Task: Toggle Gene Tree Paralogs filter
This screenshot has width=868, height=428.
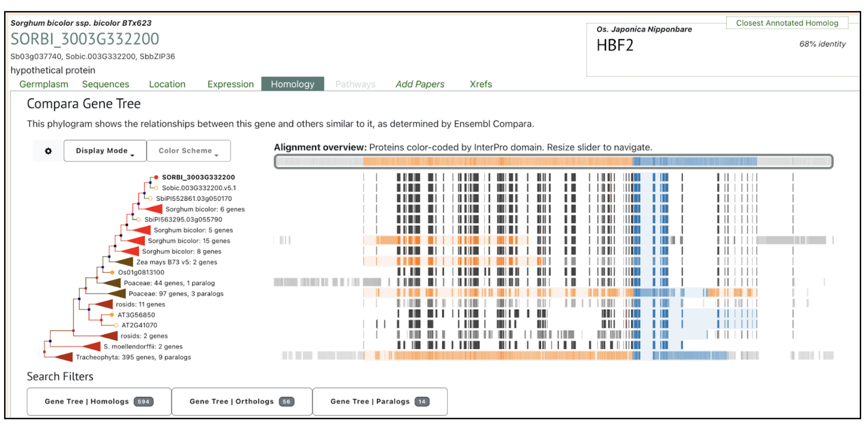Action: point(380,401)
